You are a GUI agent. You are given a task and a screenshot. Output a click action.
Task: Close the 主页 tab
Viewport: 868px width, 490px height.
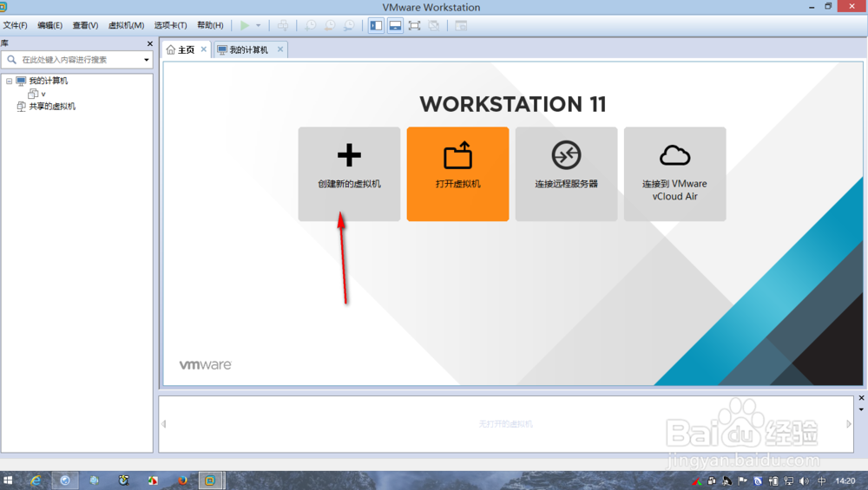point(204,49)
